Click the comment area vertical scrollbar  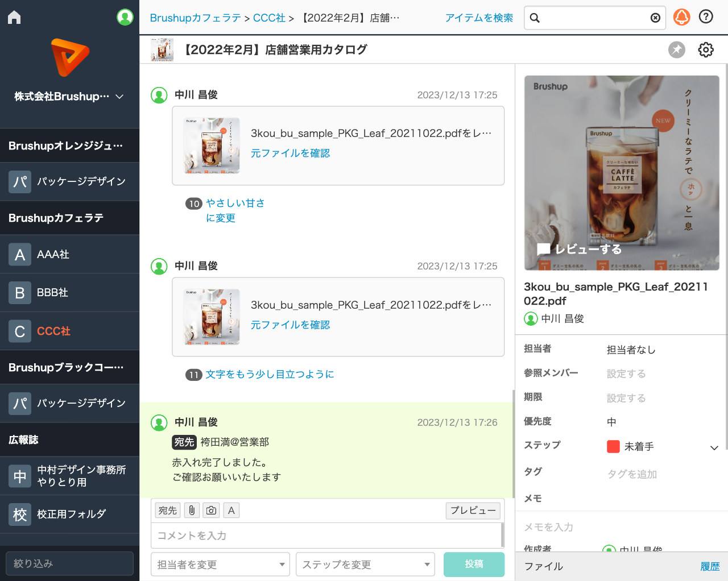(514, 444)
